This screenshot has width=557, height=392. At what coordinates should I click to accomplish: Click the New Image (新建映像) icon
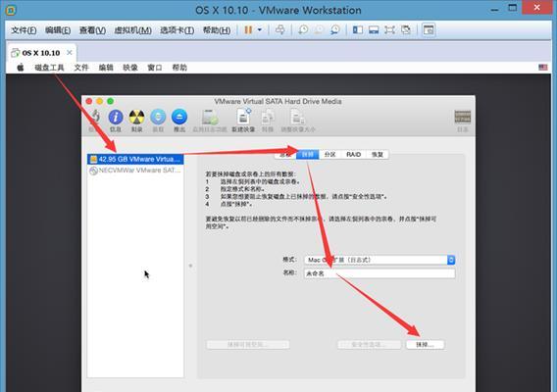[x=243, y=117]
